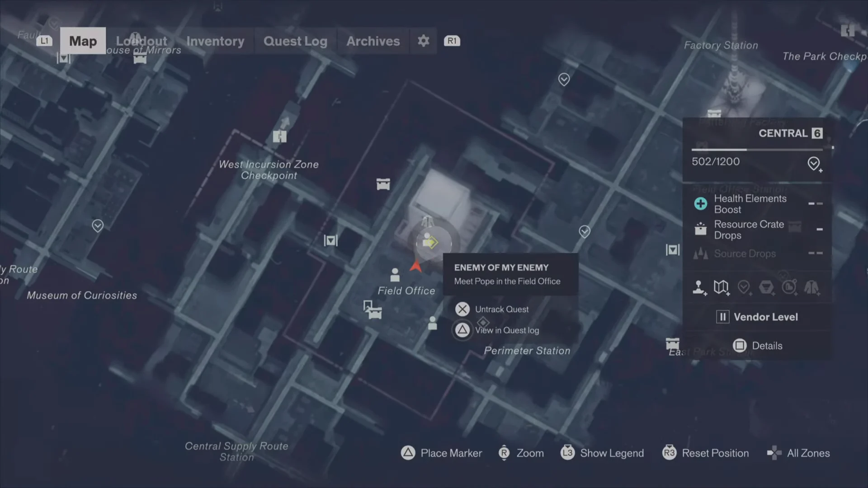This screenshot has width=868, height=488.
Task: Click Show Legend
Action: (x=602, y=453)
